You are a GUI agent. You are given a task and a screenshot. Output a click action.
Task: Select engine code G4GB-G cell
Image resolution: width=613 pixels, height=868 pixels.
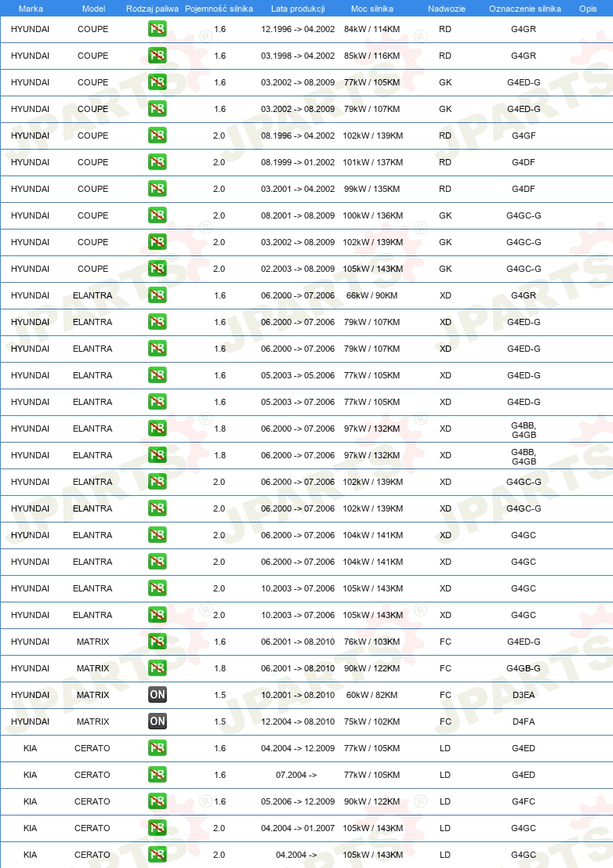coord(524,668)
